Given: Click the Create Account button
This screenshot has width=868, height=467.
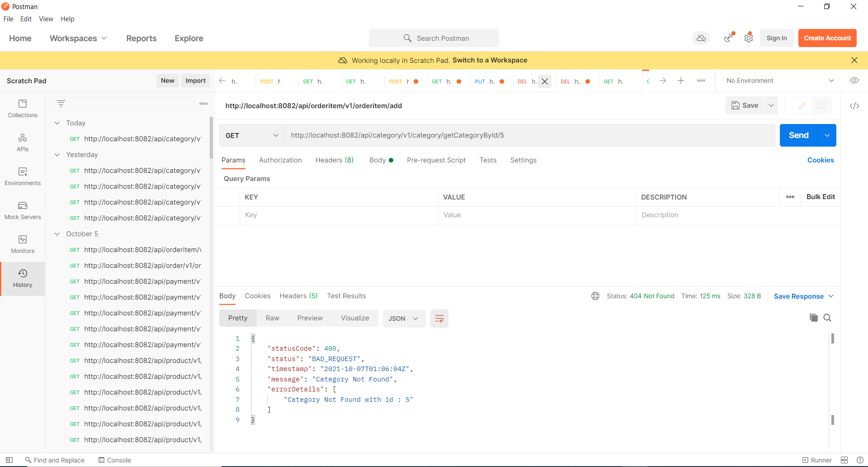Looking at the screenshot, I should click(827, 38).
